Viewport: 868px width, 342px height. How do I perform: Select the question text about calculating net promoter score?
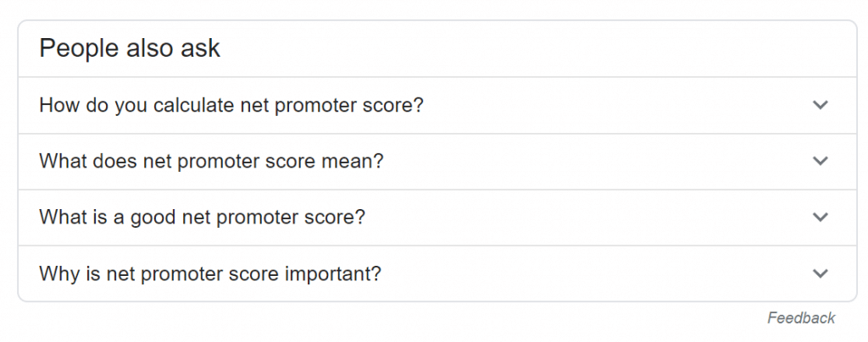pyautogui.click(x=231, y=105)
